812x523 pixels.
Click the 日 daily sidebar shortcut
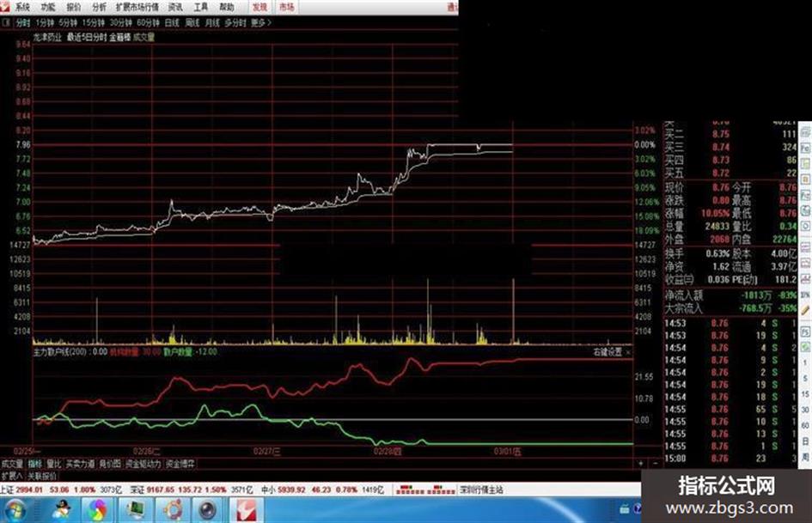[x=805, y=441]
